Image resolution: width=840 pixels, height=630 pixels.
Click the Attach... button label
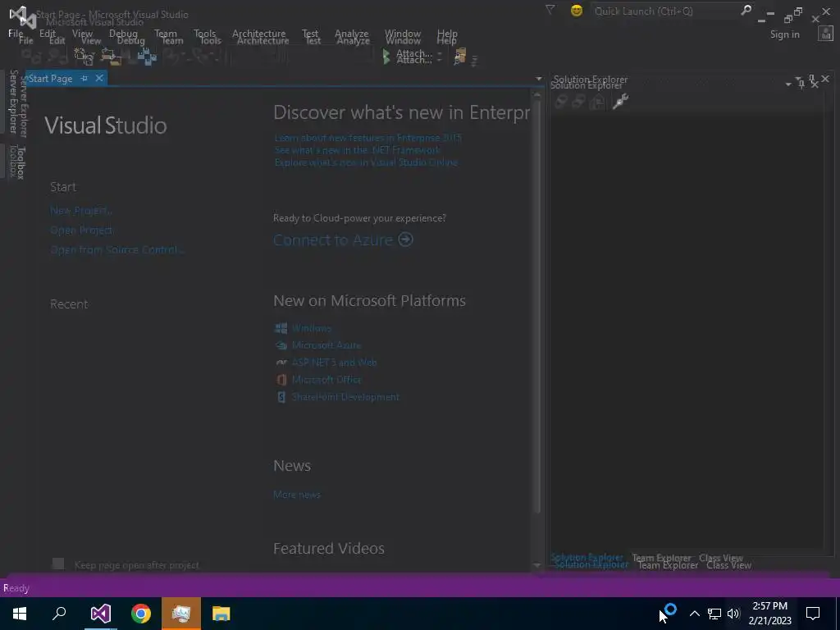pyautogui.click(x=413, y=57)
